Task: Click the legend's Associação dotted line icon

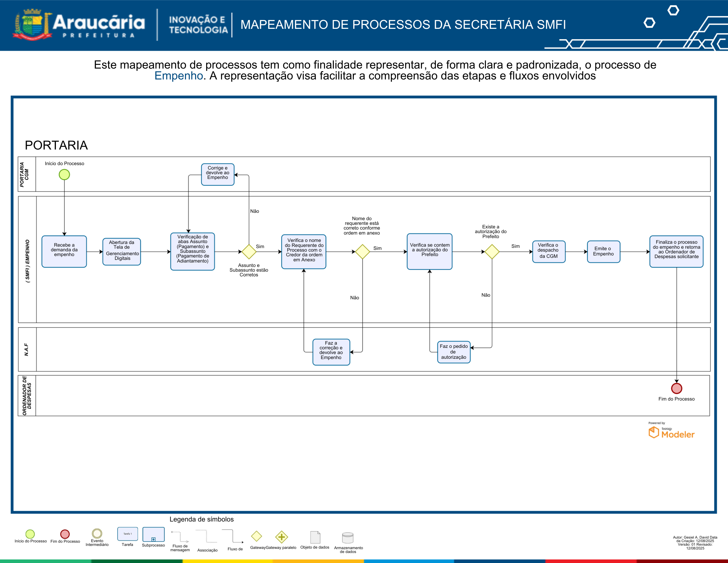Action: point(207,536)
